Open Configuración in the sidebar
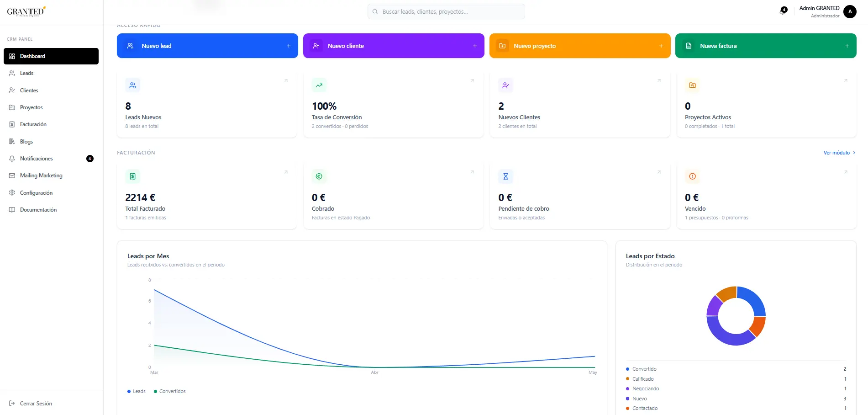The width and height of the screenshot is (868, 415). point(51,193)
